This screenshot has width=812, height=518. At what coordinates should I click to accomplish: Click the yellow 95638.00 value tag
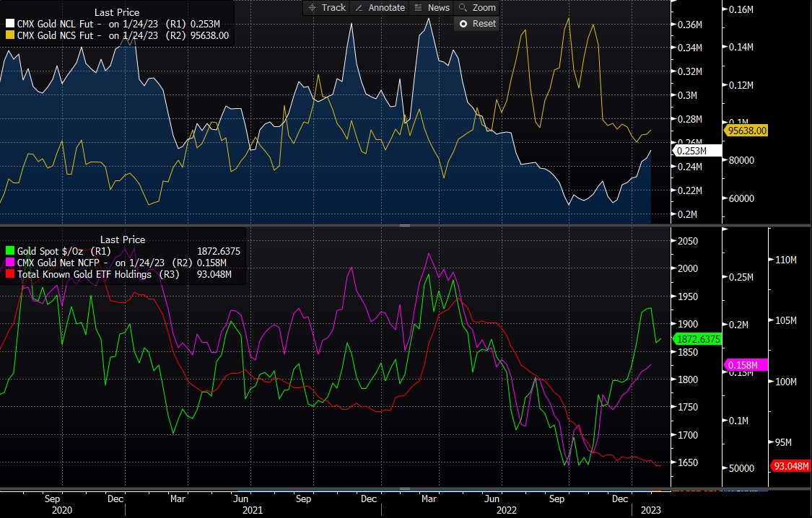pyautogui.click(x=746, y=131)
